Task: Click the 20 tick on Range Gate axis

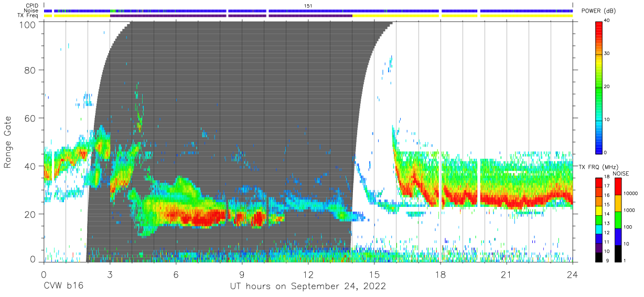Action: tap(30, 214)
